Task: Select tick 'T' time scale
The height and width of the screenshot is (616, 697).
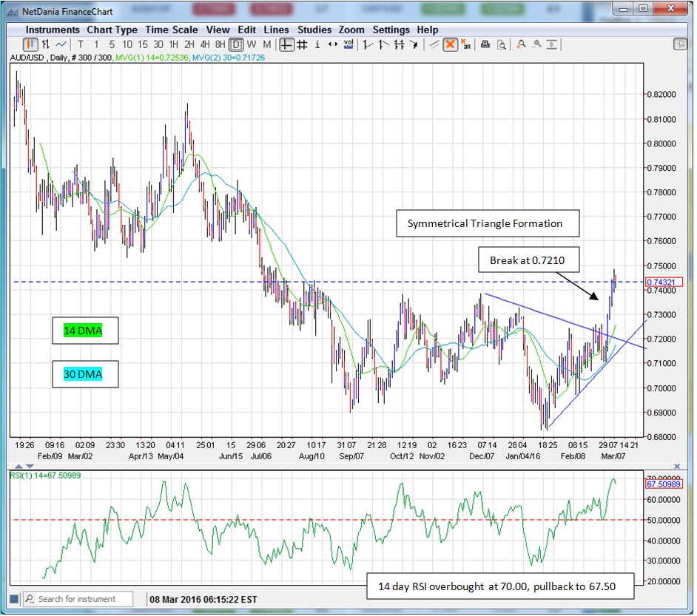Action: coord(81,44)
